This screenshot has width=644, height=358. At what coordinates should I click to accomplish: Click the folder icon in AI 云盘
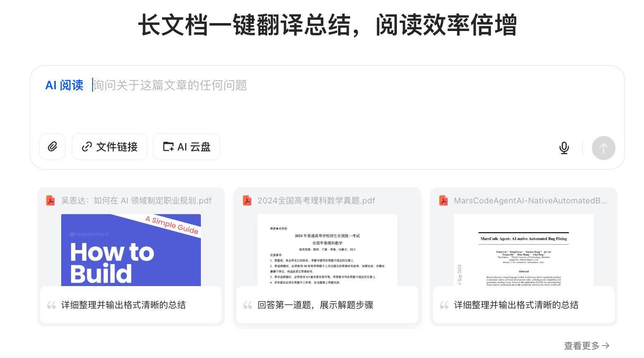[168, 147]
